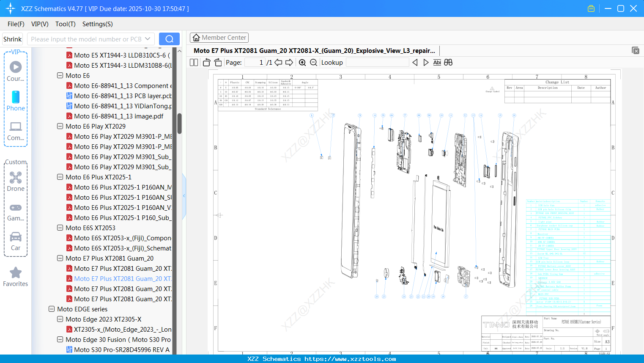Toggle the two-page split view icon

click(194, 63)
